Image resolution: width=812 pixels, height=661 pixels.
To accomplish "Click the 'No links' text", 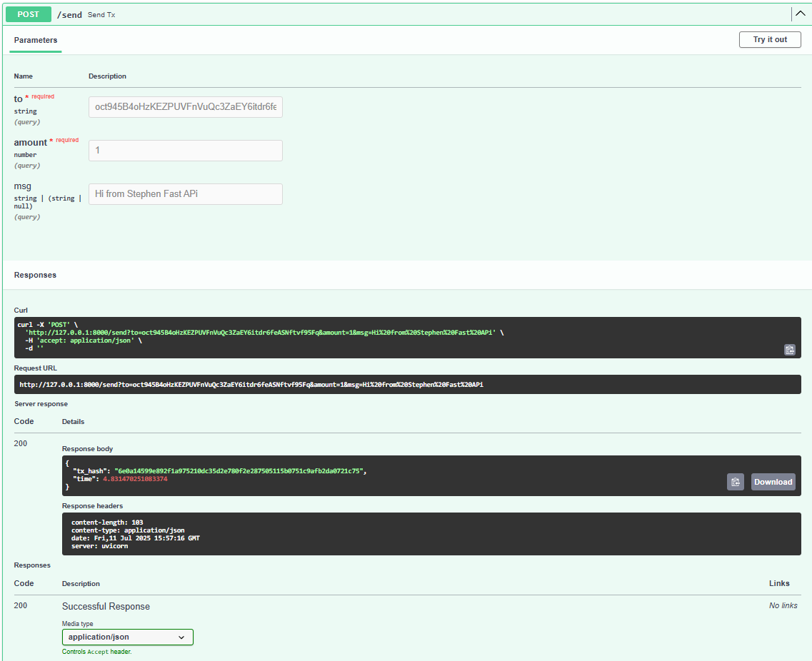I will [x=783, y=605].
